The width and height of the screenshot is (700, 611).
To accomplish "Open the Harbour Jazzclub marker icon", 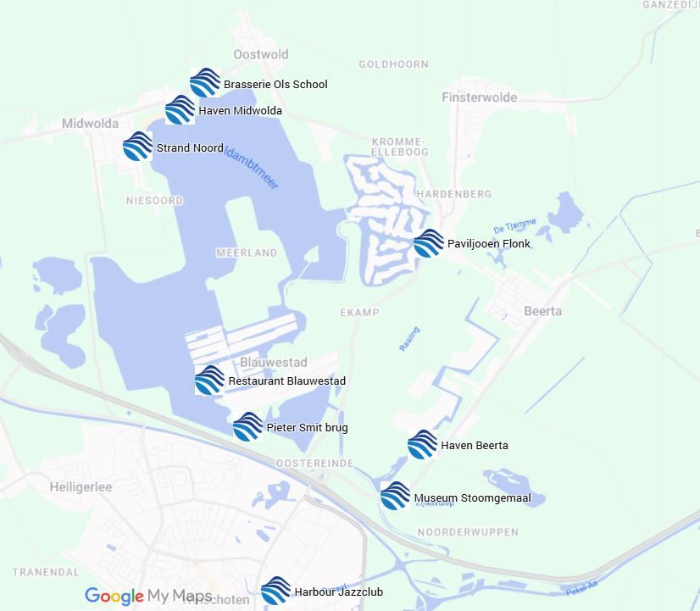I will pyautogui.click(x=275, y=591).
